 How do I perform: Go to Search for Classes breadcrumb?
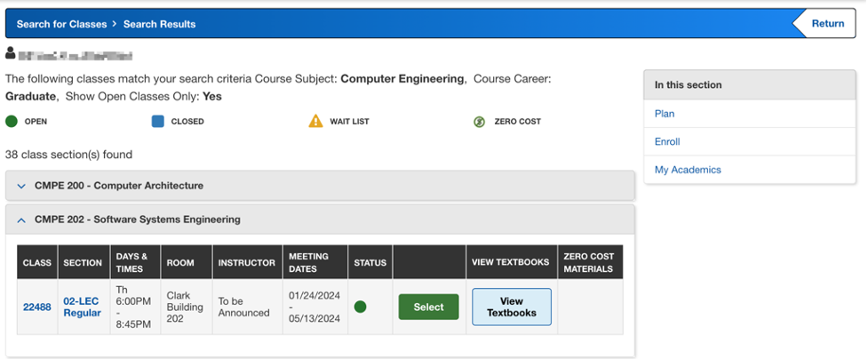pyautogui.click(x=61, y=24)
